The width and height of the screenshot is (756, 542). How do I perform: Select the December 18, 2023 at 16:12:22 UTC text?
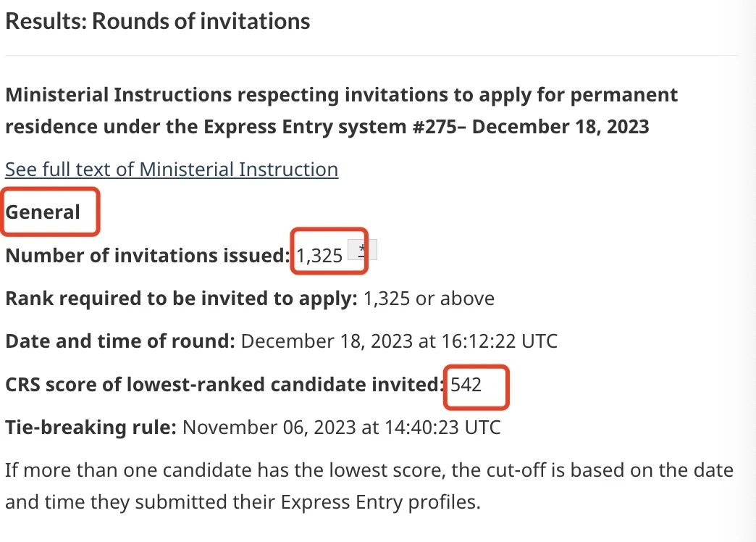click(x=399, y=341)
